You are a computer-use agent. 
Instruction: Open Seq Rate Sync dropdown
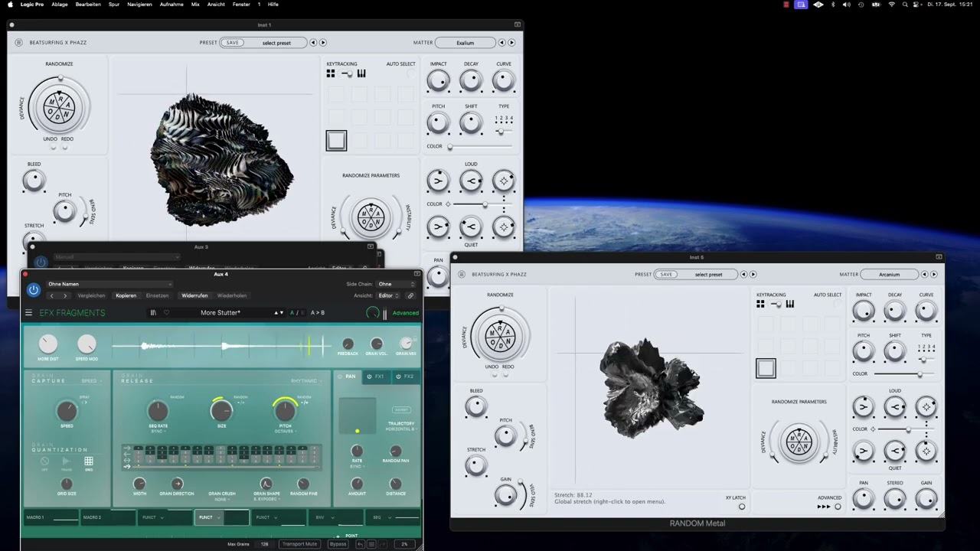tap(158, 432)
